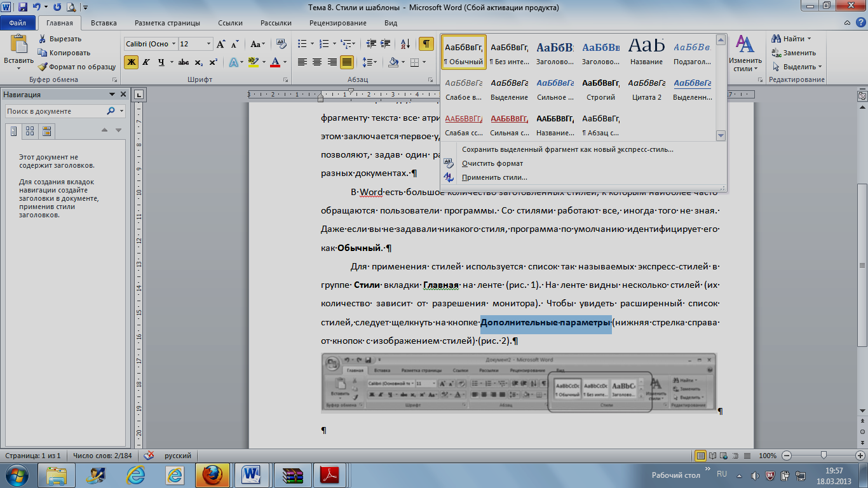Click the grow font size button
This screenshot has height=488, width=868.
pyautogui.click(x=220, y=44)
